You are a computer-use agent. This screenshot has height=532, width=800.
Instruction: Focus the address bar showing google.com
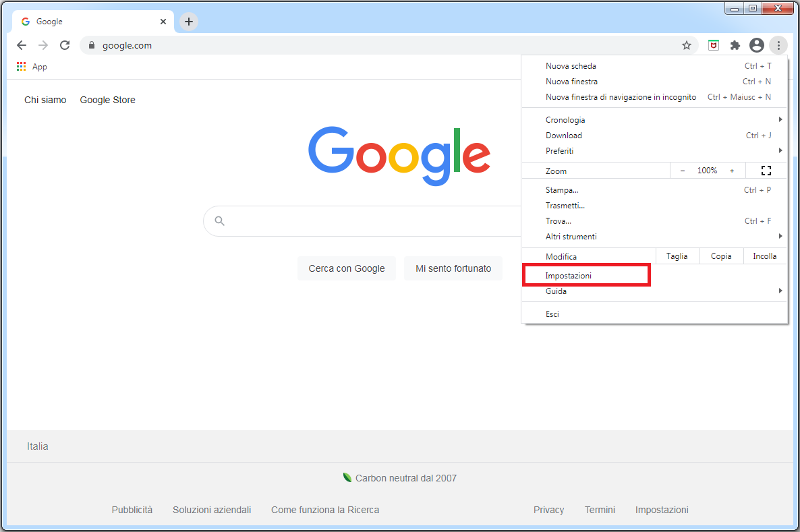click(388, 45)
